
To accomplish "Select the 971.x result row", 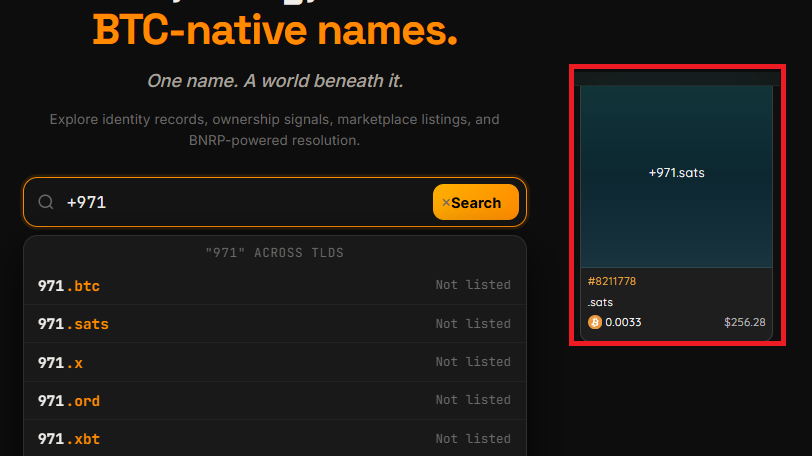I will [275, 362].
